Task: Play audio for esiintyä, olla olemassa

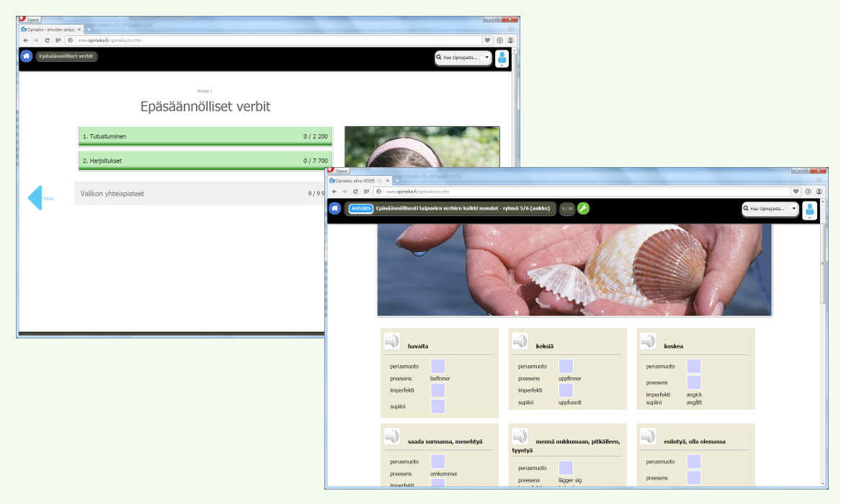Action: [x=648, y=437]
